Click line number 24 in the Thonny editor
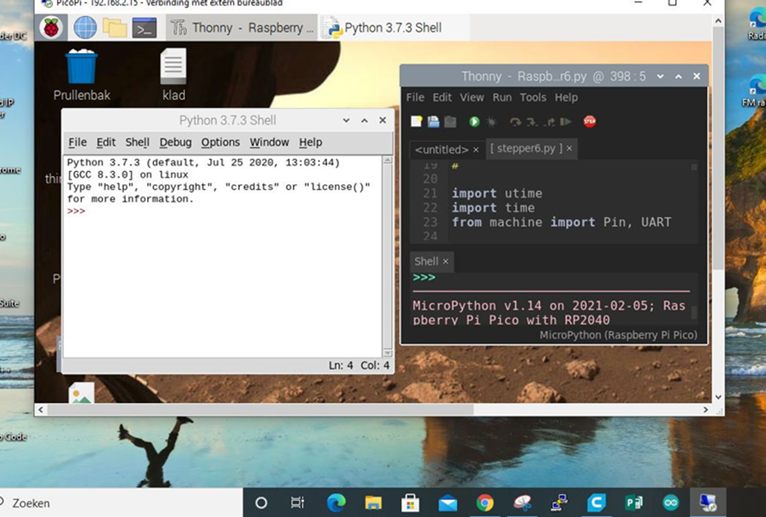Screen dimensions: 766x517 pos(430,237)
